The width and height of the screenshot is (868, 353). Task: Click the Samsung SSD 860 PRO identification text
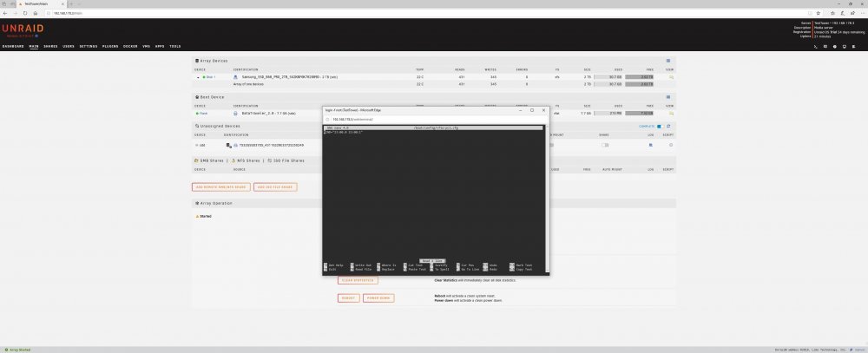point(290,77)
